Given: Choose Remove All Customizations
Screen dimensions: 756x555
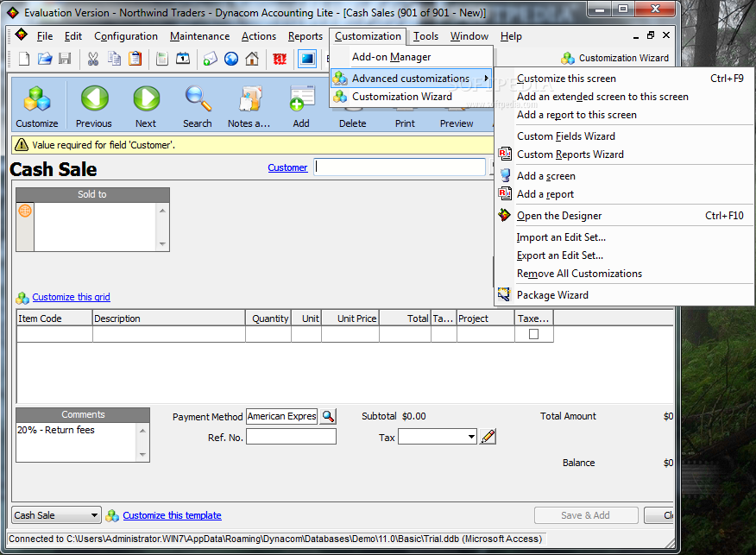Looking at the screenshot, I should pyautogui.click(x=624, y=274).
